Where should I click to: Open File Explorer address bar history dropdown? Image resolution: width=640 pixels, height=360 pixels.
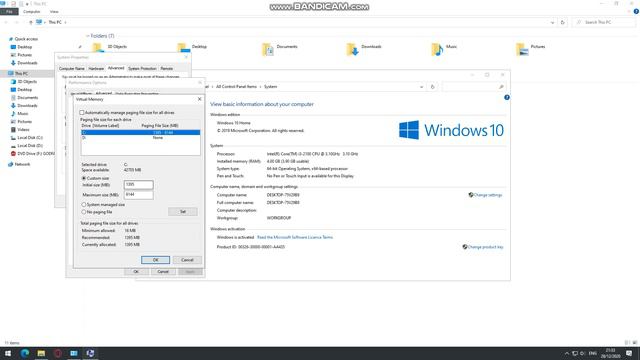point(552,22)
